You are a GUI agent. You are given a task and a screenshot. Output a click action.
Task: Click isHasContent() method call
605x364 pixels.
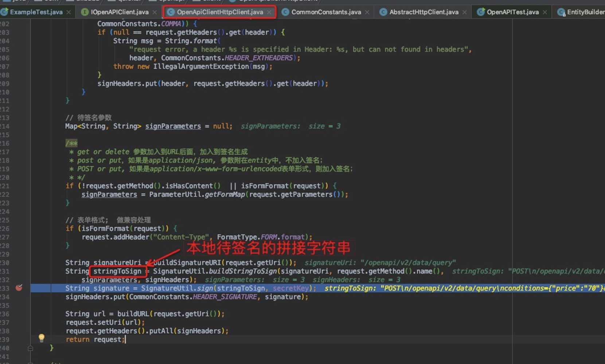point(193,186)
